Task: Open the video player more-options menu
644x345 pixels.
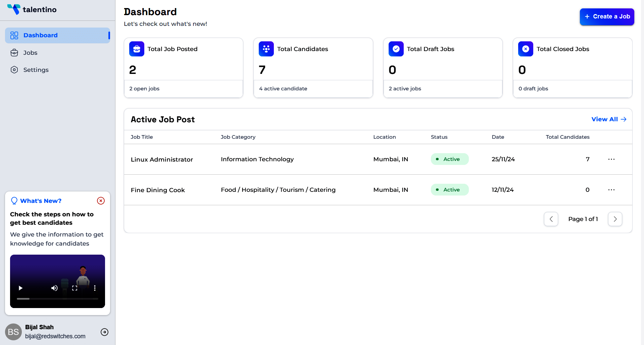Action: [x=95, y=288]
